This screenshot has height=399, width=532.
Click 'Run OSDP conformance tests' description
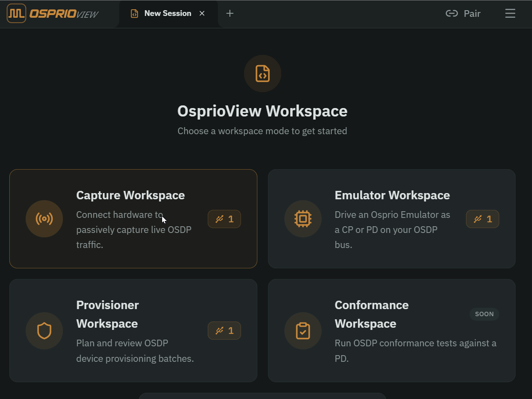(x=416, y=351)
